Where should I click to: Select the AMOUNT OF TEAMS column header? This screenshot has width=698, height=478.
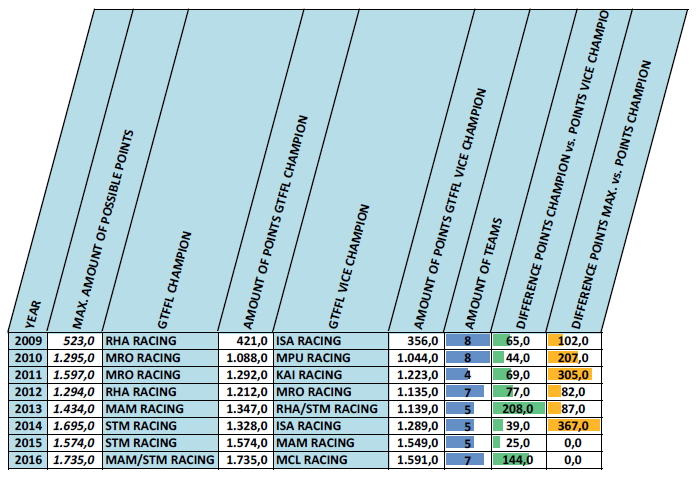(483, 274)
